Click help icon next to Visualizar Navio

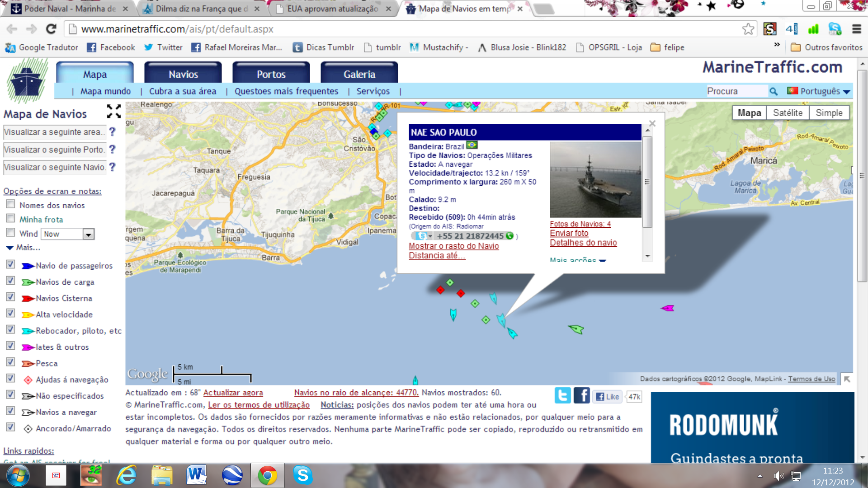pyautogui.click(x=113, y=167)
